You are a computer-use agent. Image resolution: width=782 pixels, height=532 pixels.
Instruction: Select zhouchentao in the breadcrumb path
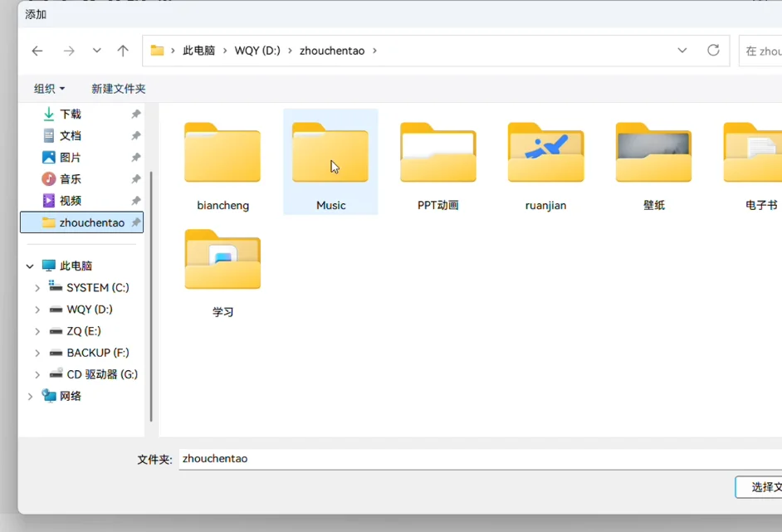(332, 51)
